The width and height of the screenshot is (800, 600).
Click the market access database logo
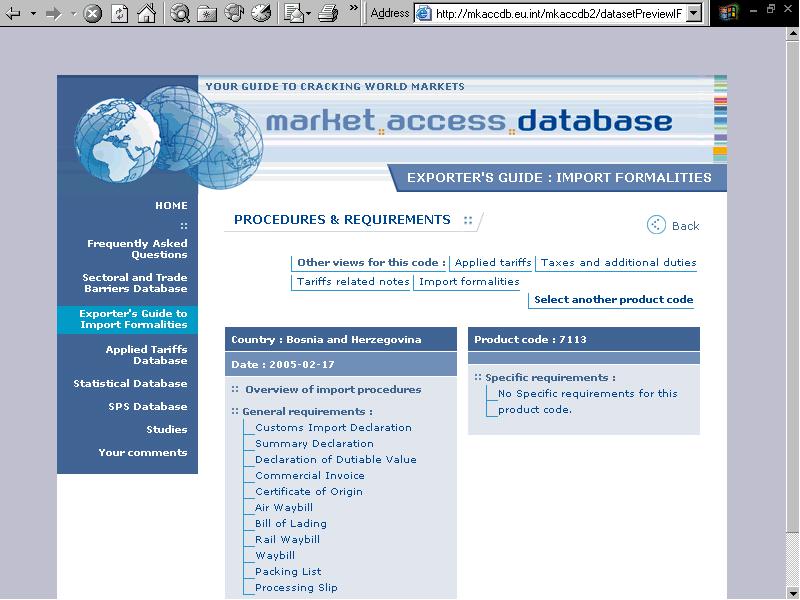point(468,121)
